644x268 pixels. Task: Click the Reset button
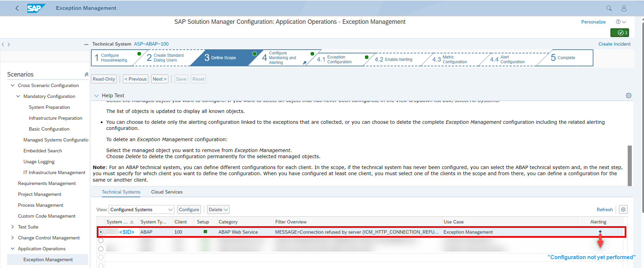pyautogui.click(x=199, y=79)
